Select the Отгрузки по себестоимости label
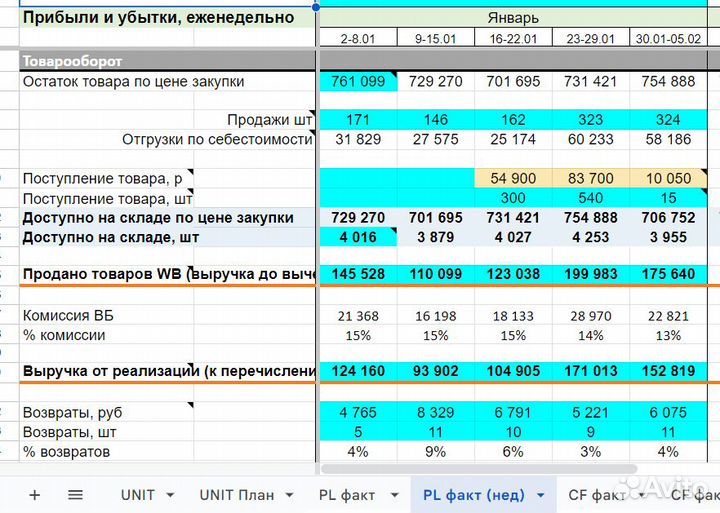The width and height of the screenshot is (720, 513). 217,139
